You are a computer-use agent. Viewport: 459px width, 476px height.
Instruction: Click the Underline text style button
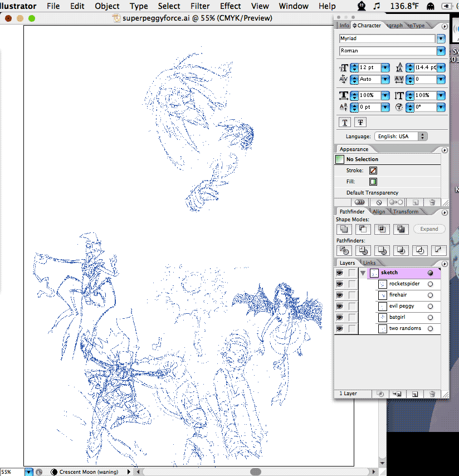(345, 123)
